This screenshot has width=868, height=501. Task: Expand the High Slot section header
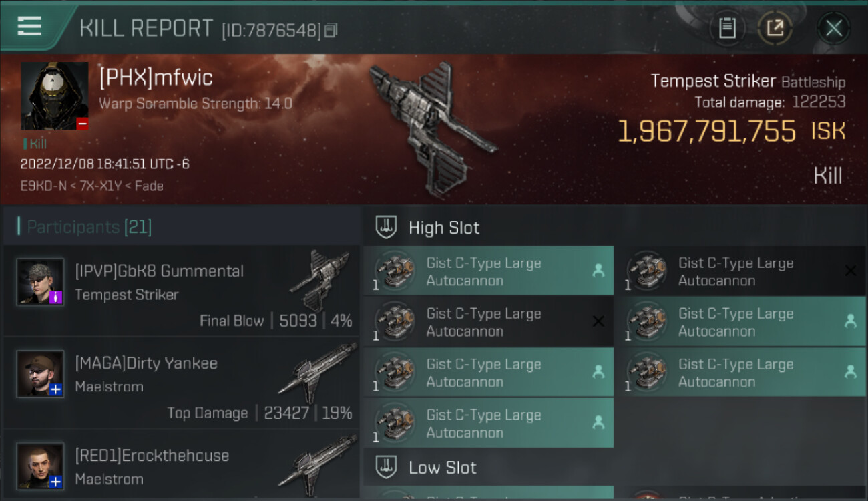(x=614, y=228)
